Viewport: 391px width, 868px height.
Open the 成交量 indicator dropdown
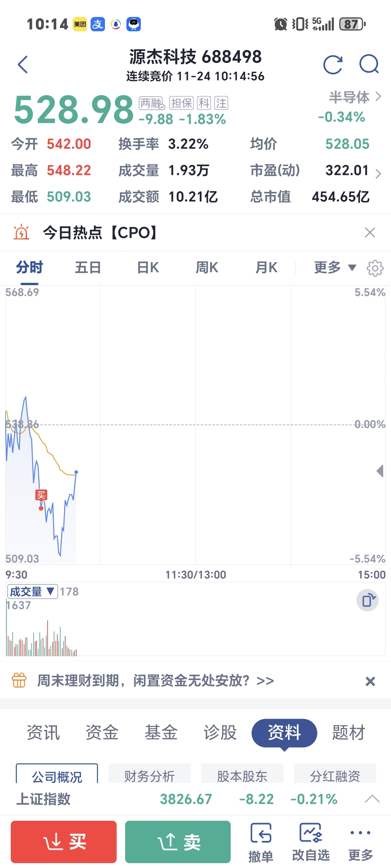(x=32, y=591)
